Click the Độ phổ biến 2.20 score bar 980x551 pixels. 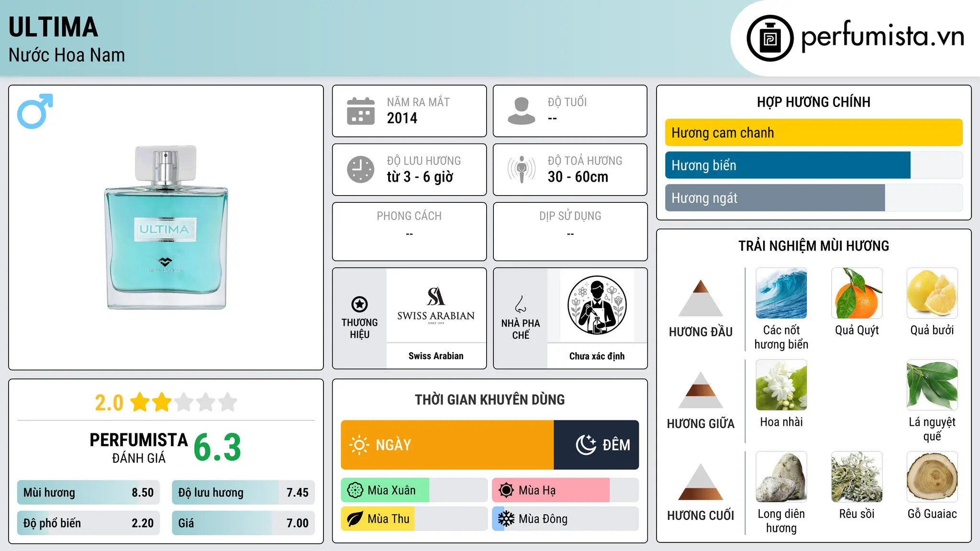(89, 523)
